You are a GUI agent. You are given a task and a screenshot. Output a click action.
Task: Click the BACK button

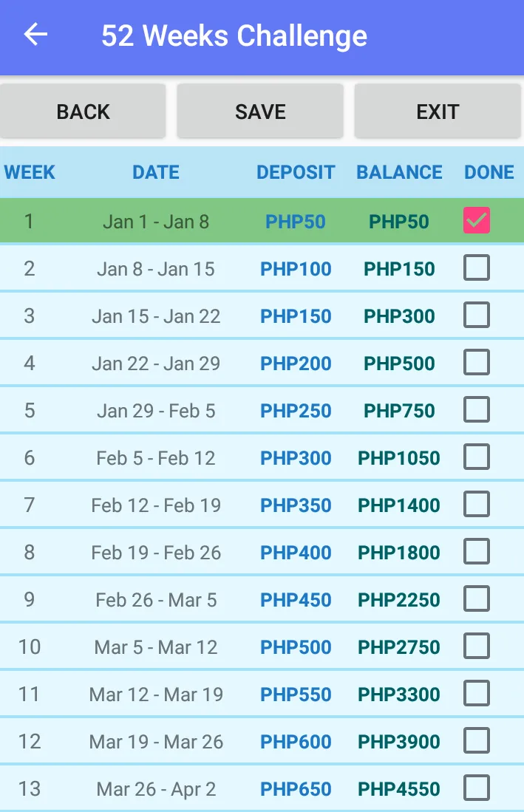coord(83,112)
